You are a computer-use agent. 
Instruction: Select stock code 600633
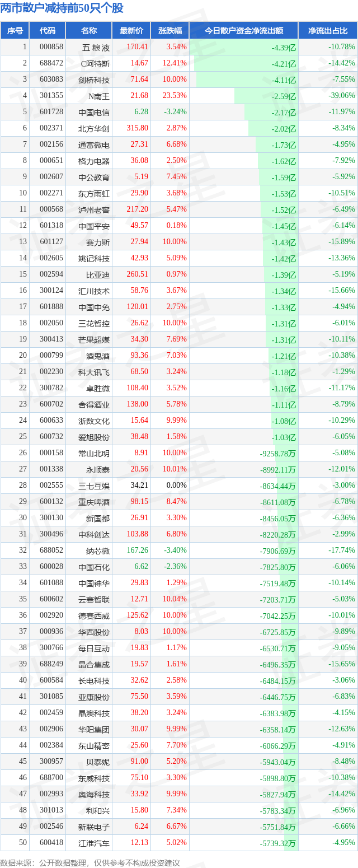tap(51, 421)
